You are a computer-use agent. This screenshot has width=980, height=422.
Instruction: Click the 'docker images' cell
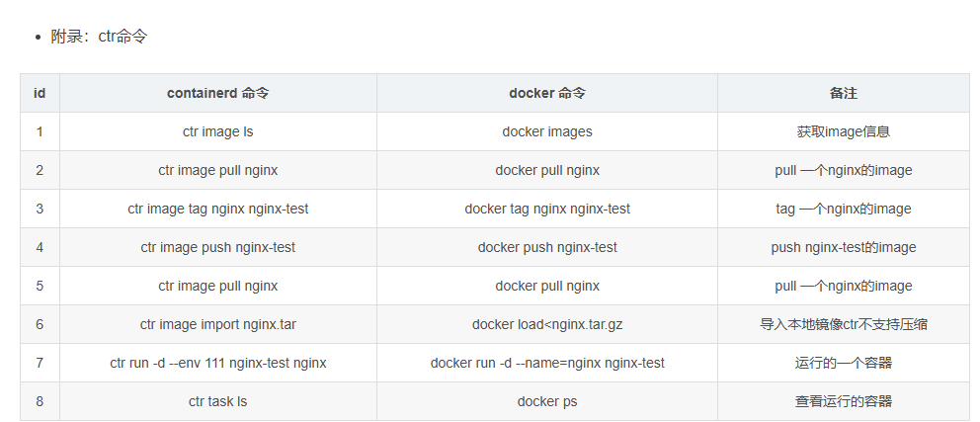(547, 131)
